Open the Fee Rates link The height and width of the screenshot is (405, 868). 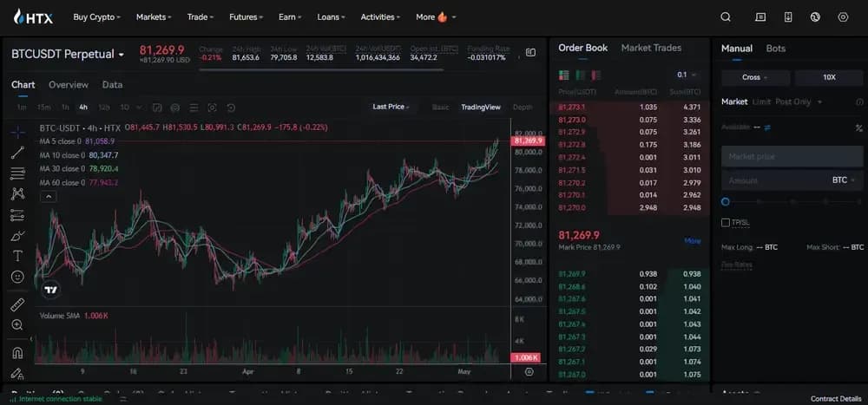[x=737, y=265]
